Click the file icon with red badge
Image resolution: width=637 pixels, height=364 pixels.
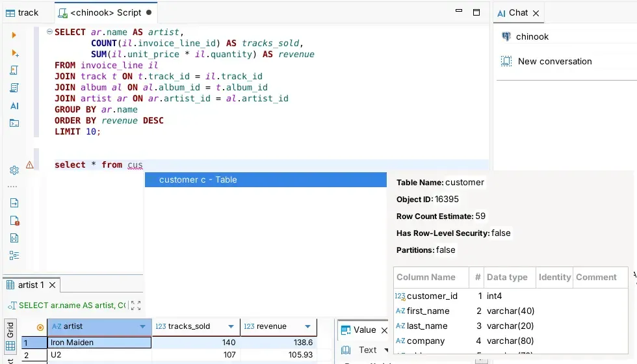[x=14, y=220]
